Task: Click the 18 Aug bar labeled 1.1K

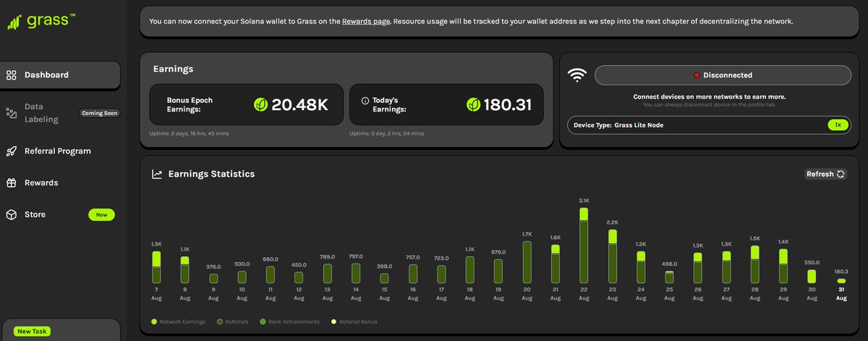Action: [x=469, y=269]
